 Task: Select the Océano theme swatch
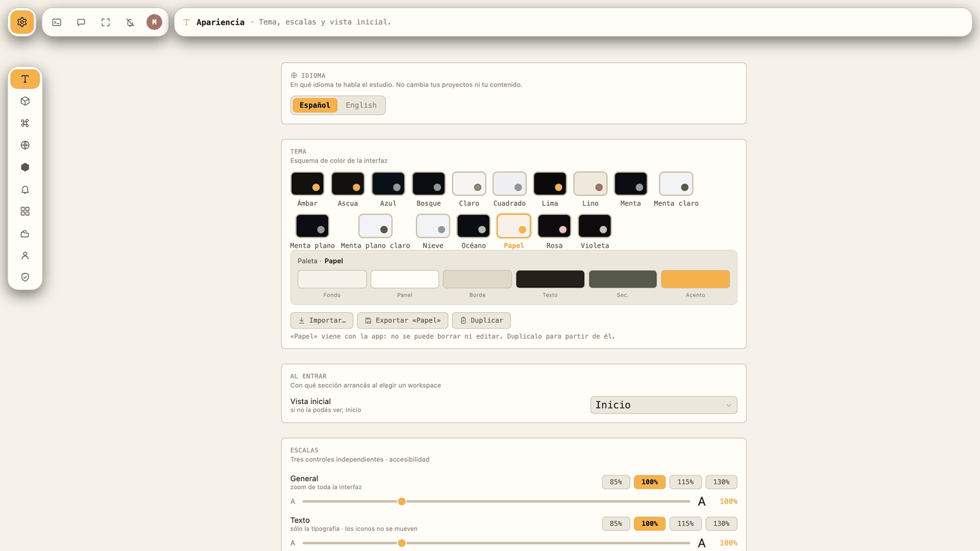tap(474, 226)
